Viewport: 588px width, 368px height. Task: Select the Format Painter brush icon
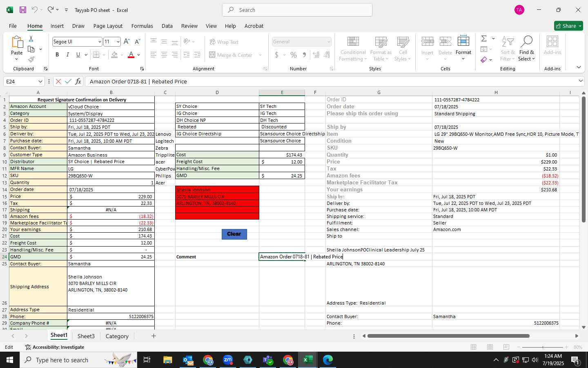[31, 60]
